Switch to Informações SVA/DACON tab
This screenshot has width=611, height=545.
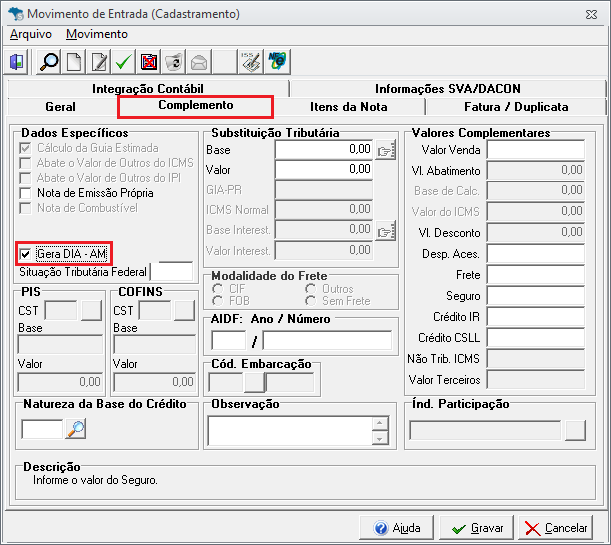(448, 89)
